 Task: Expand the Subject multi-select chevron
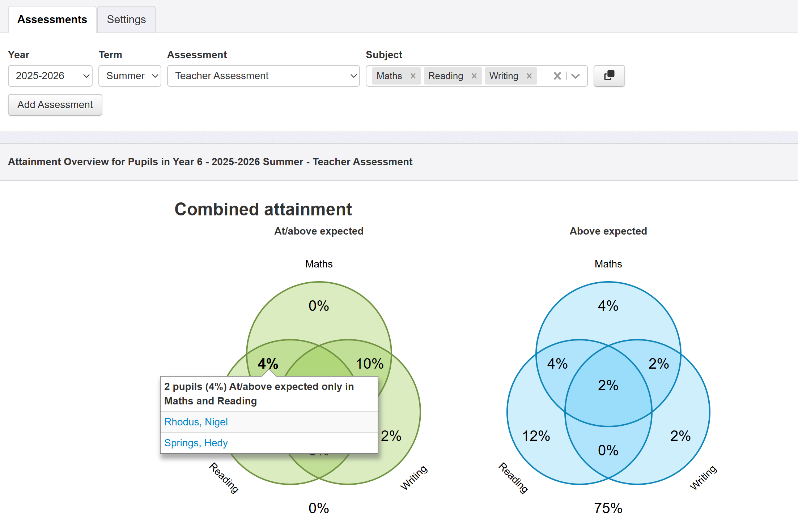point(576,76)
